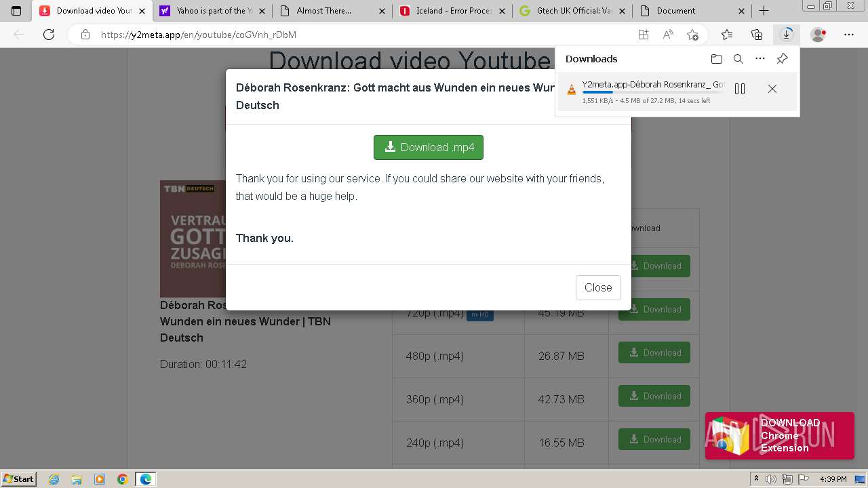
Task: Activate Read aloud icon
Action: click(x=668, y=35)
